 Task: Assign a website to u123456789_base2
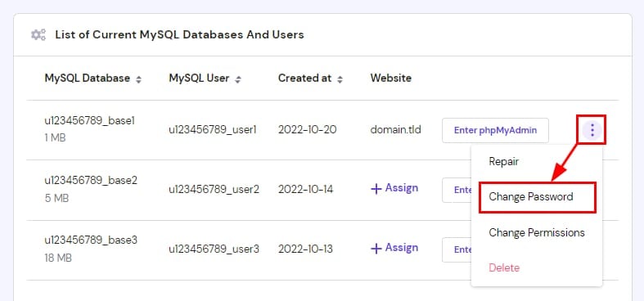coord(394,188)
